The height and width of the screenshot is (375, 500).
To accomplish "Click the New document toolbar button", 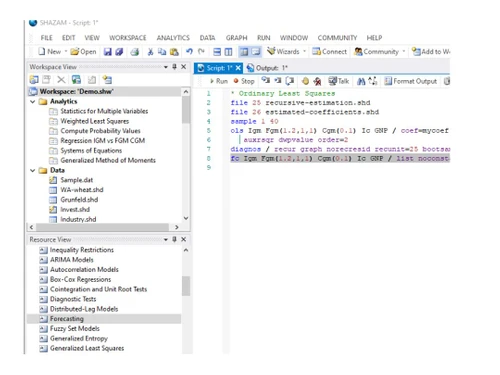I will 49,52.
